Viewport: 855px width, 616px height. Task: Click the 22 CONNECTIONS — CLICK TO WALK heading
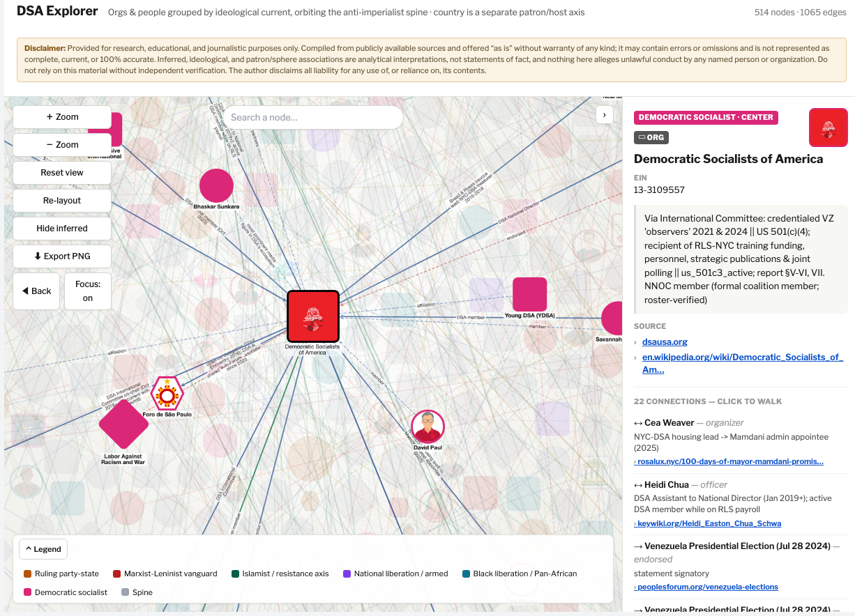[708, 401]
